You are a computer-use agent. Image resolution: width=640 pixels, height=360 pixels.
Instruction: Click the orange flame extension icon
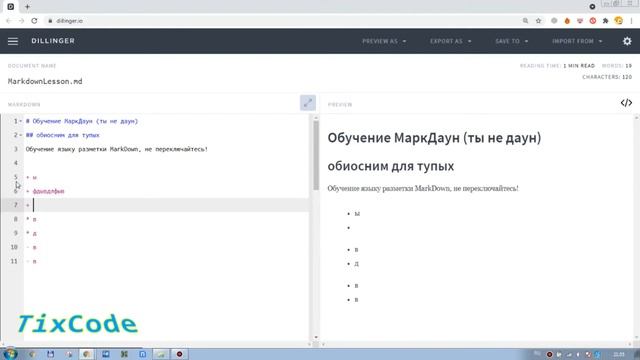coord(567,21)
